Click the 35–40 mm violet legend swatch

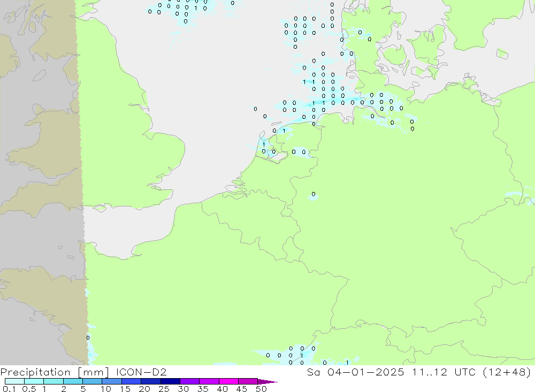tap(209, 381)
